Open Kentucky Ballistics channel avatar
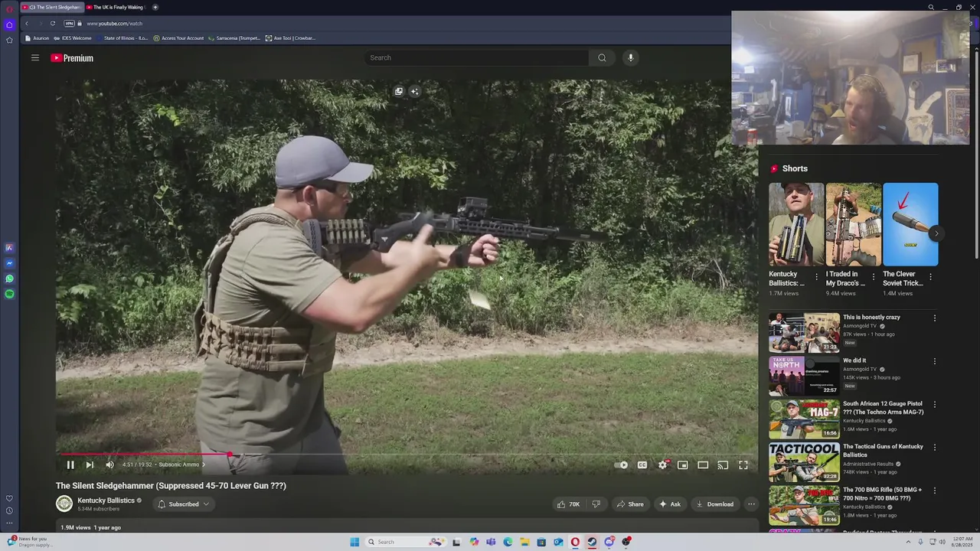 click(x=64, y=504)
